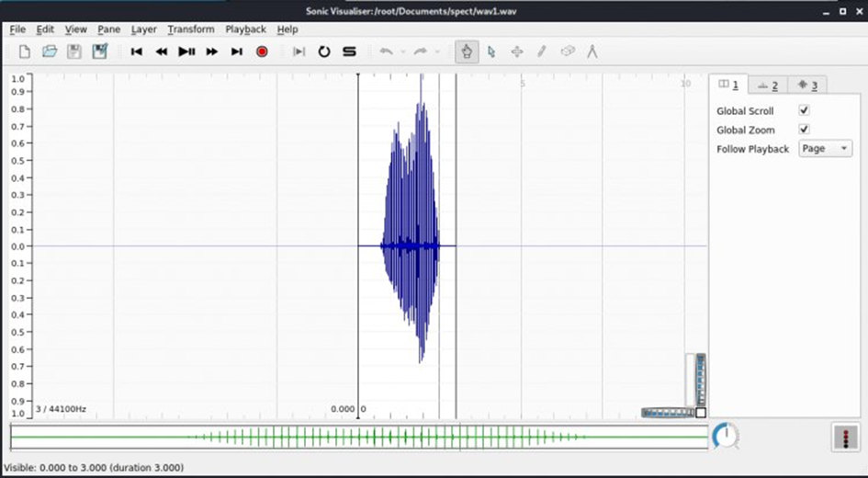Toggle Constrain Playback to Selection icon
The height and width of the screenshot is (478, 868).
coord(299,51)
